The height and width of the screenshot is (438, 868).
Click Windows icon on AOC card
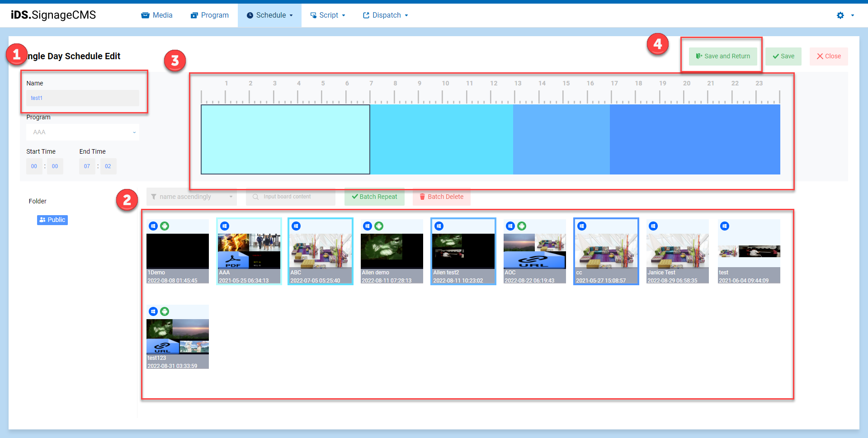click(510, 226)
